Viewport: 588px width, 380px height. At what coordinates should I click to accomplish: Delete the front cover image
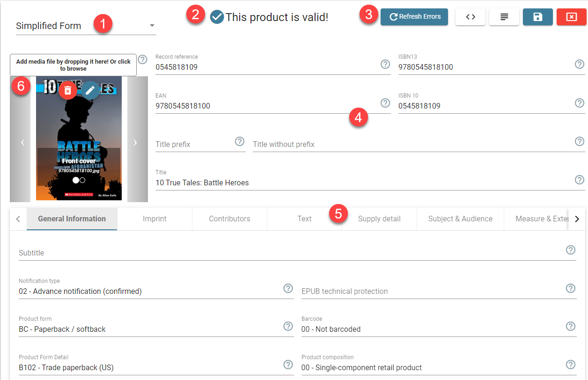click(x=68, y=90)
